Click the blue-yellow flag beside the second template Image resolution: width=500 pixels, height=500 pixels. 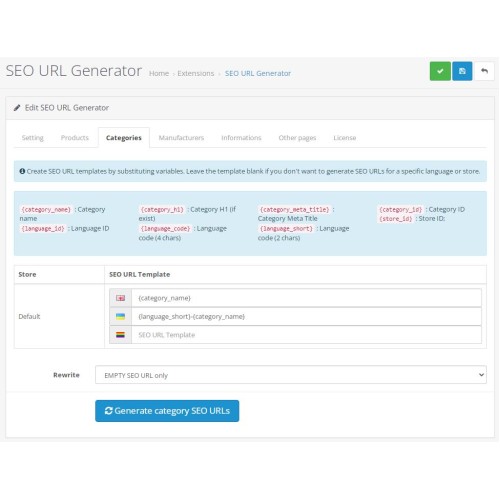pos(120,316)
